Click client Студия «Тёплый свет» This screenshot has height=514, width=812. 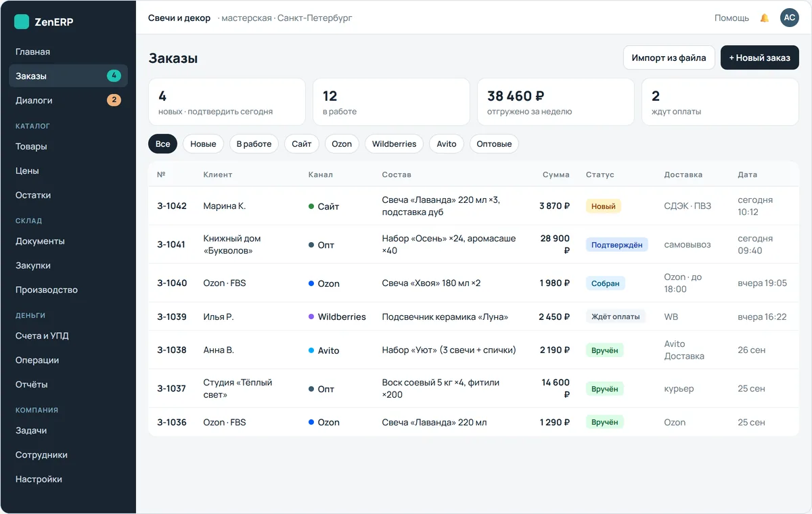[x=238, y=388]
